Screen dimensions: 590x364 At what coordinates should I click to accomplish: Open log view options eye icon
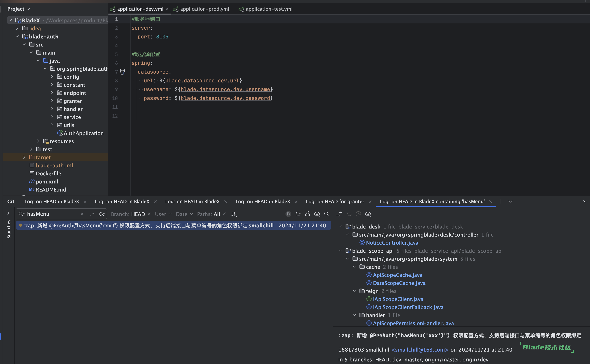(x=317, y=214)
